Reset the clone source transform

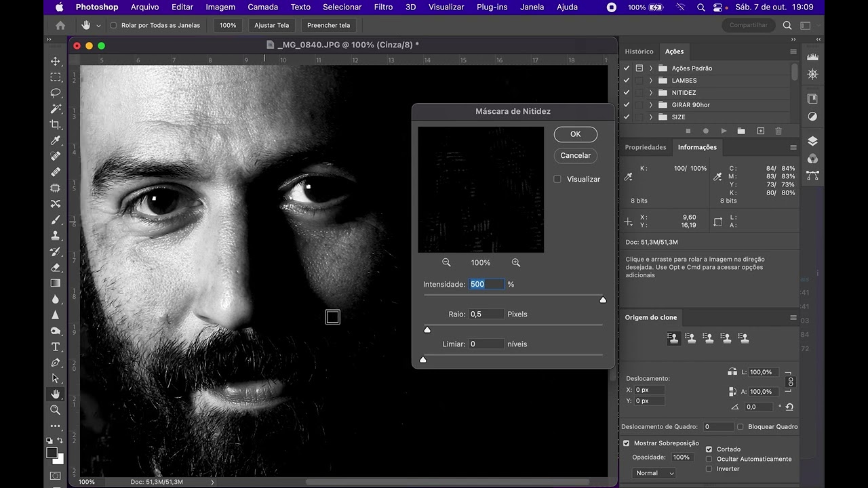[x=789, y=407]
